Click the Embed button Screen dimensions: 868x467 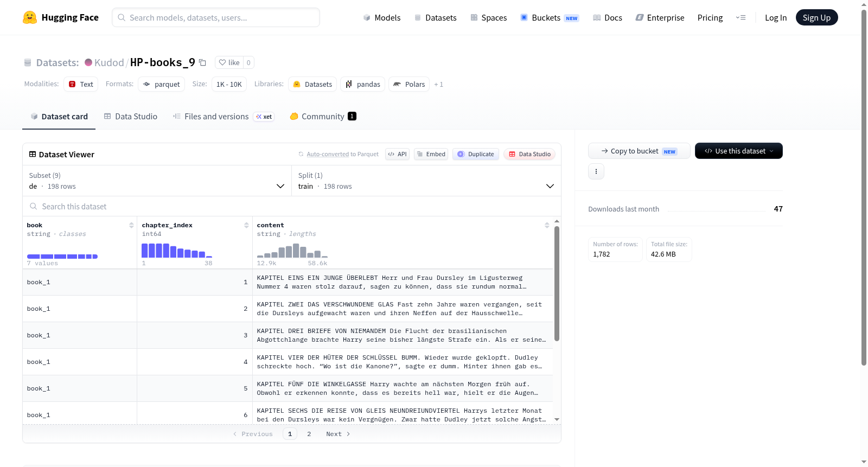click(x=431, y=154)
